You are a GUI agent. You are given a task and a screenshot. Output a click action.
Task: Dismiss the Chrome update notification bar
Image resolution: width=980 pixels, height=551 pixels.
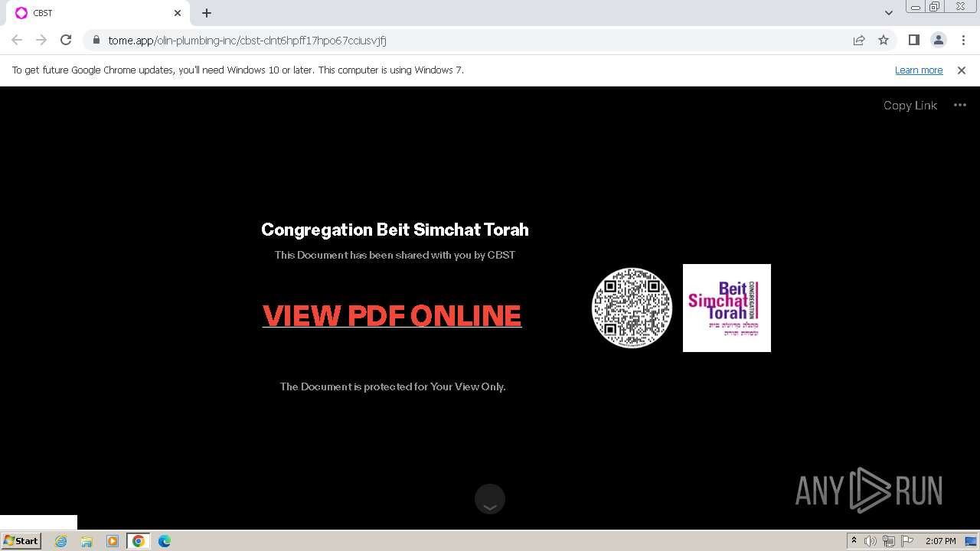962,70
